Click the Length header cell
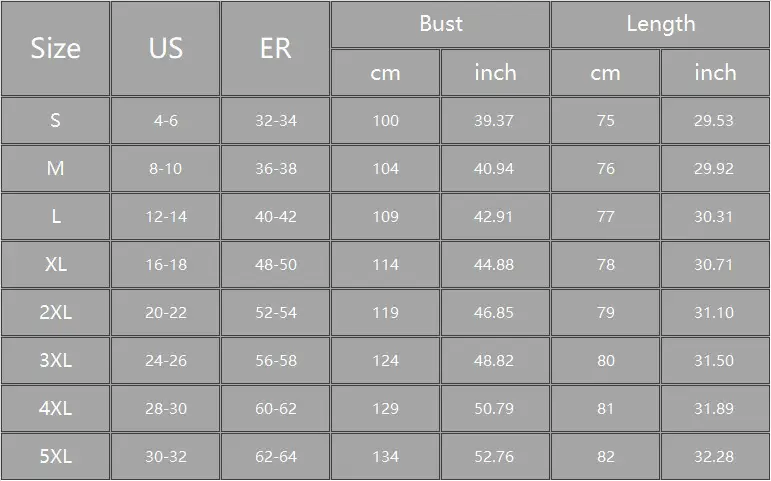771x481 pixels. coord(660,24)
